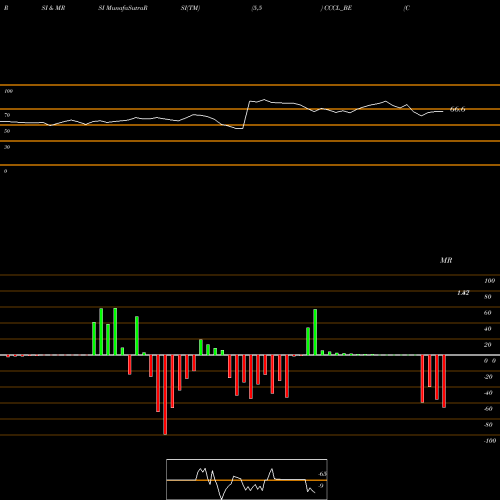Viewport: 500px width, 500px height.
Task: Click the 20 label on MR axis
Action: coord(488,345)
